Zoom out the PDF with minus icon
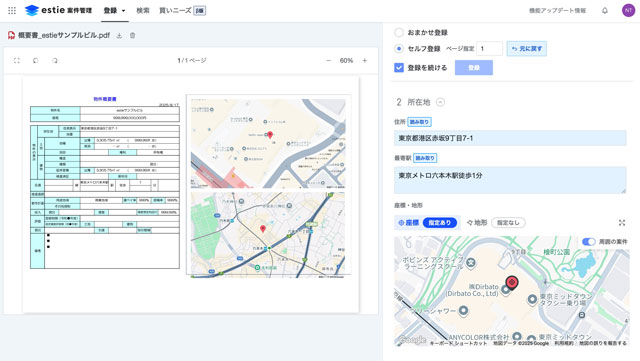Screen dimensions: 640x361 pyautogui.click(x=329, y=60)
